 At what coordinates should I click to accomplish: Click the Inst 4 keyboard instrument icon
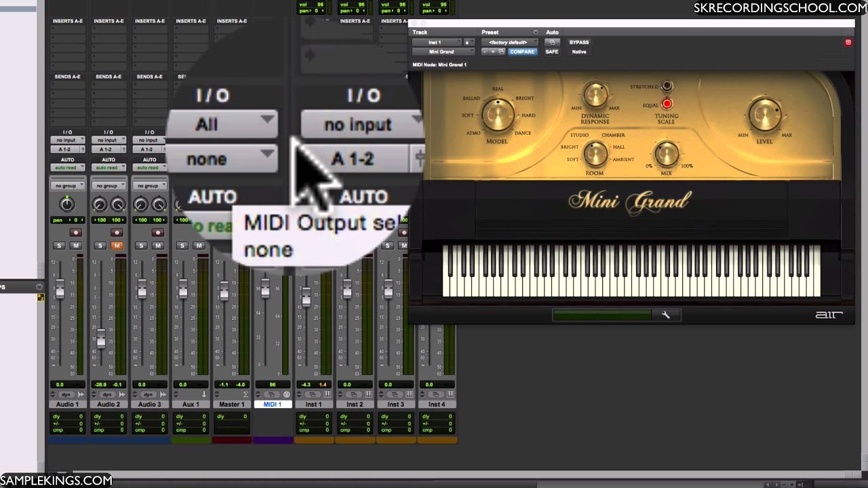[451, 394]
